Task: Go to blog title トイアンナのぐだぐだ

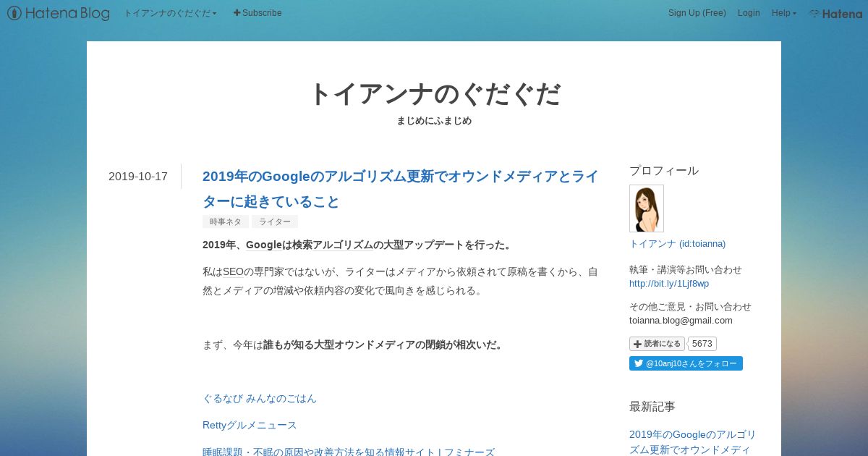Action: (x=434, y=94)
